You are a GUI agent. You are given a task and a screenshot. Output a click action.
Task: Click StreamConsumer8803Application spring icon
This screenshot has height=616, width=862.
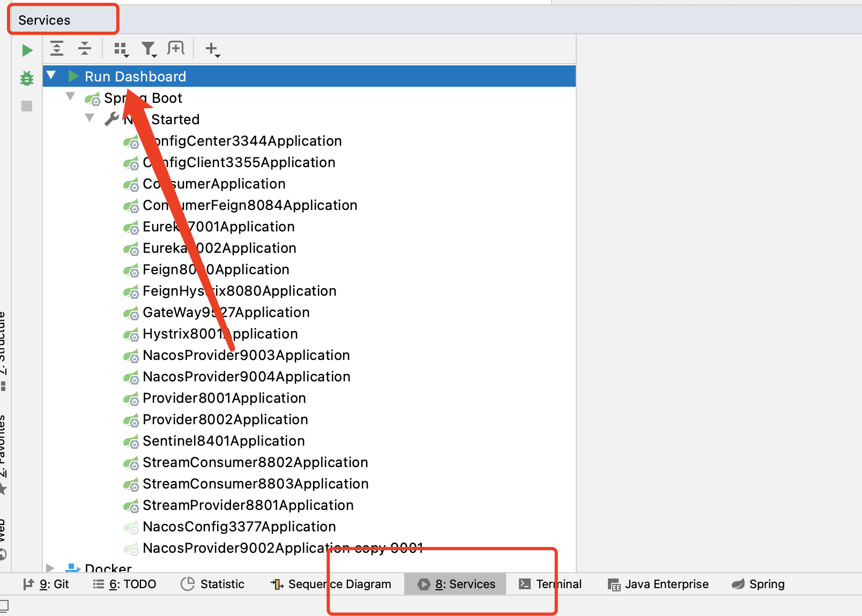tap(131, 485)
